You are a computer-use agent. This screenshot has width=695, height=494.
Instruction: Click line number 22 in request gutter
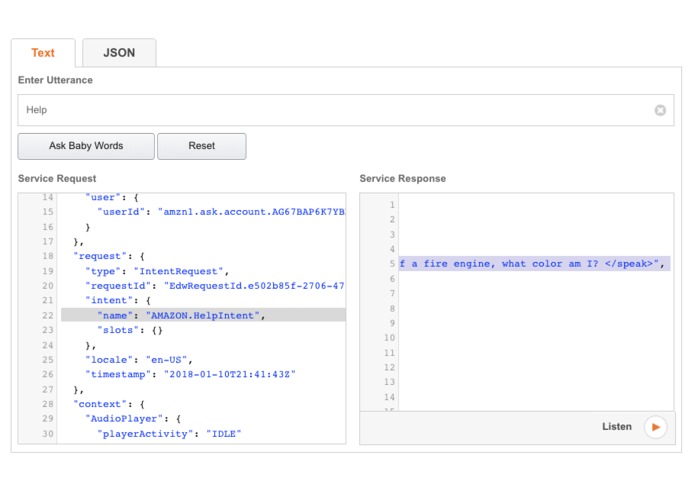[x=46, y=315]
